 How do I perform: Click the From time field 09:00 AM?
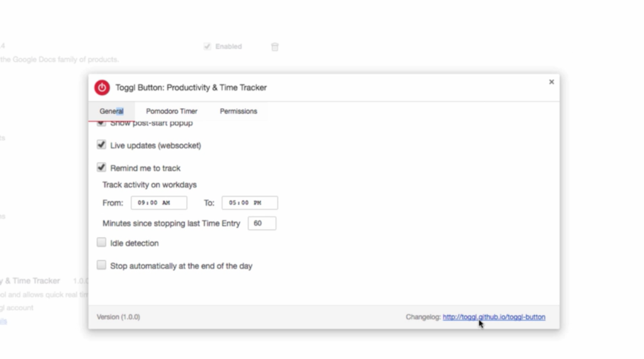pos(159,203)
